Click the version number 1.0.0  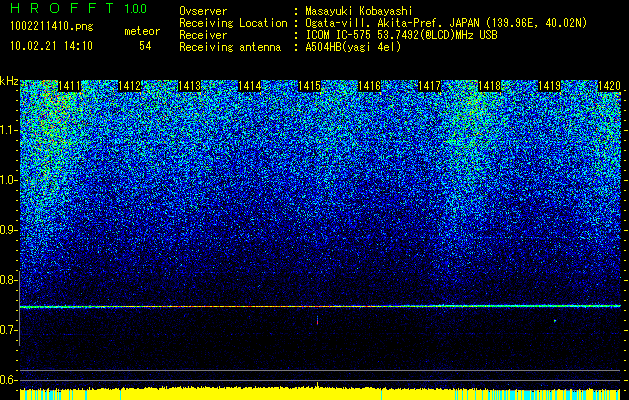(135, 8)
